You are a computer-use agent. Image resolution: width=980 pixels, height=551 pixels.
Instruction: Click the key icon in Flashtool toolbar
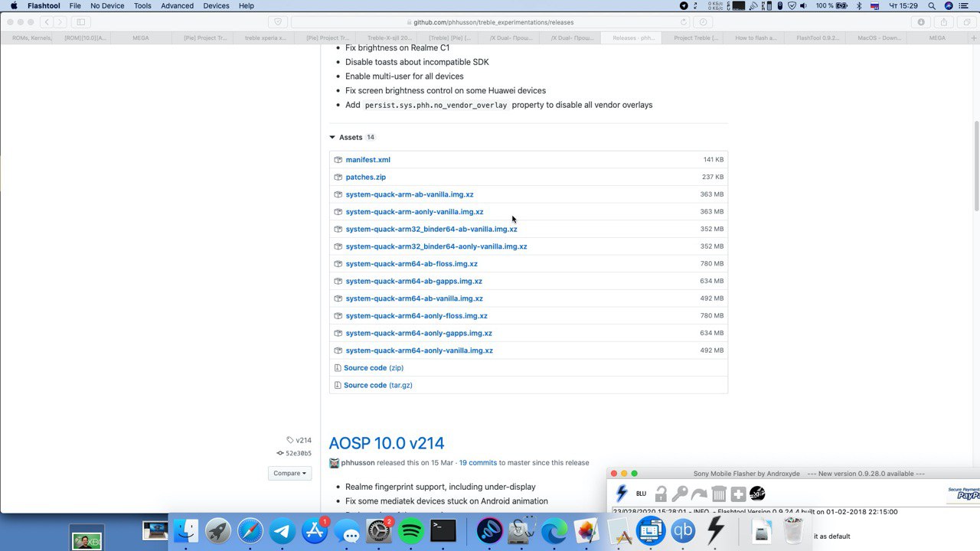[680, 494]
